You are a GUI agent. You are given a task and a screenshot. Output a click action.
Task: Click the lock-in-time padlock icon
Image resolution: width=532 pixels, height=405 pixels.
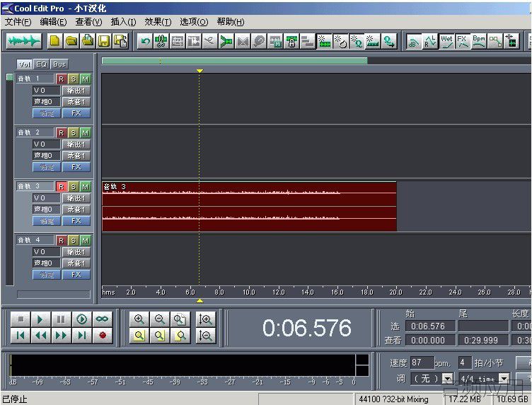click(291, 41)
